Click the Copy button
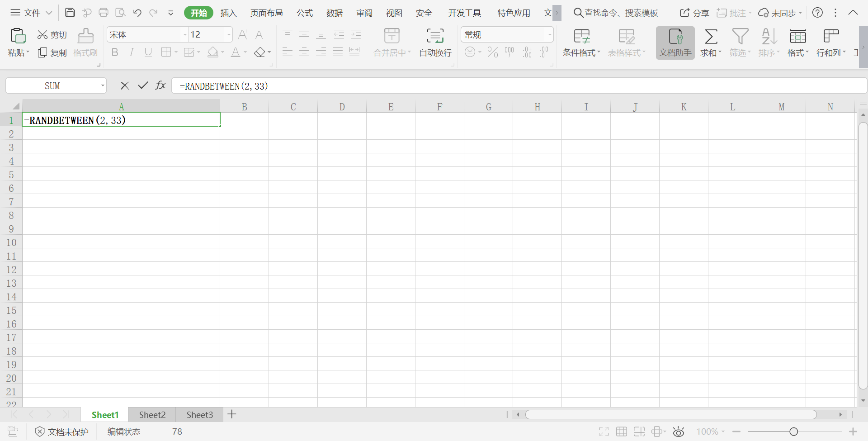The height and width of the screenshot is (441, 868). (52, 53)
